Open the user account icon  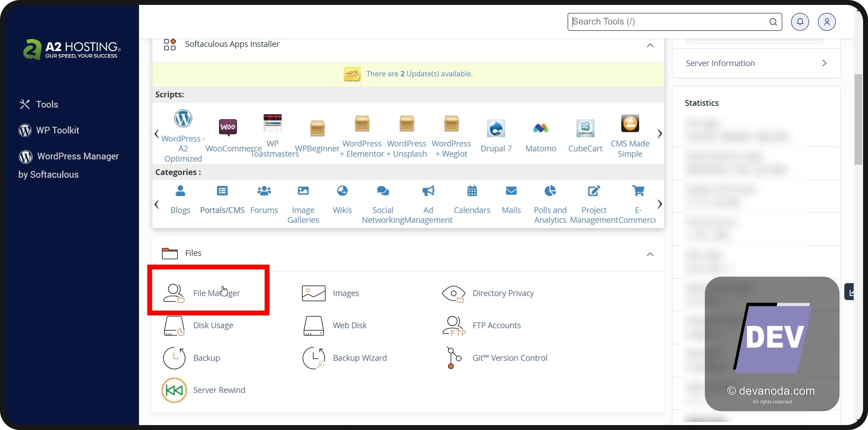(827, 21)
